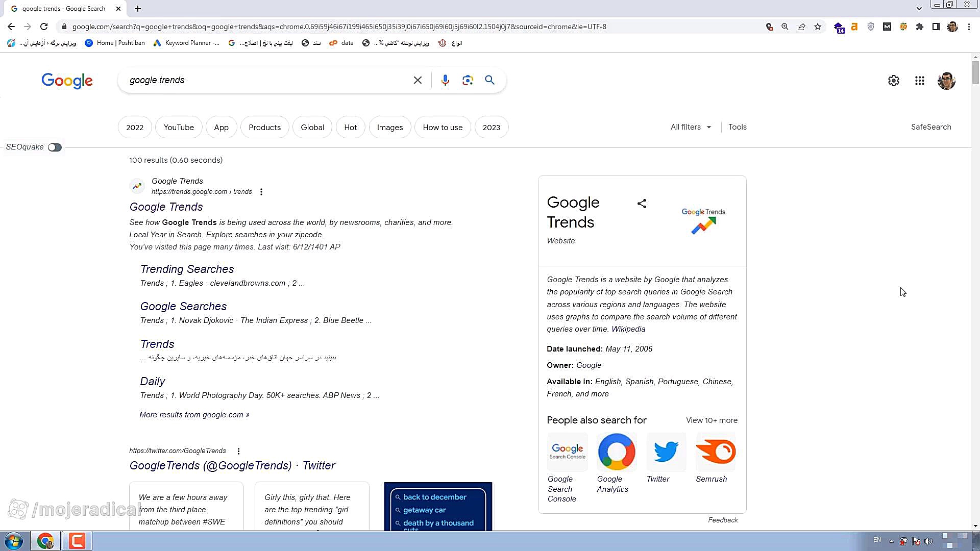This screenshot has height=551, width=980.
Task: Click View 10+ more link
Action: (711, 420)
